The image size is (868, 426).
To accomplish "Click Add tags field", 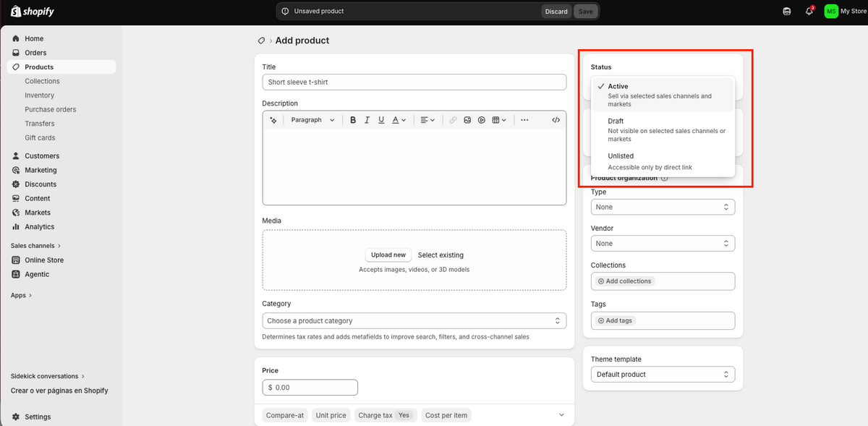I will [x=663, y=320].
